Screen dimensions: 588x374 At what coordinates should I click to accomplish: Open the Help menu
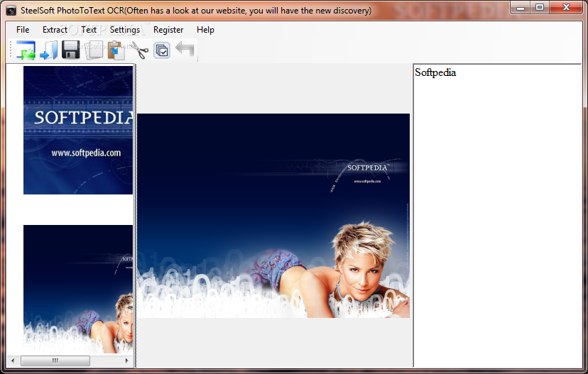click(x=205, y=30)
